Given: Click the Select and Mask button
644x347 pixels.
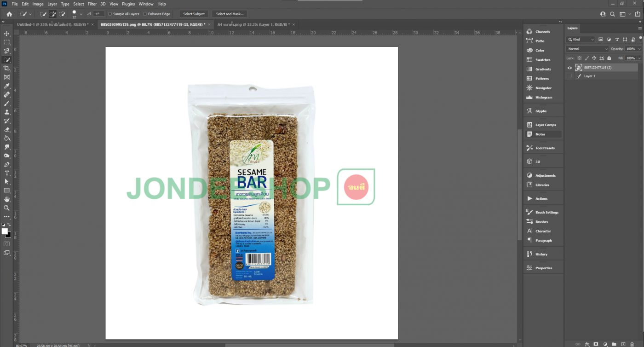Looking at the screenshot, I should [230, 14].
